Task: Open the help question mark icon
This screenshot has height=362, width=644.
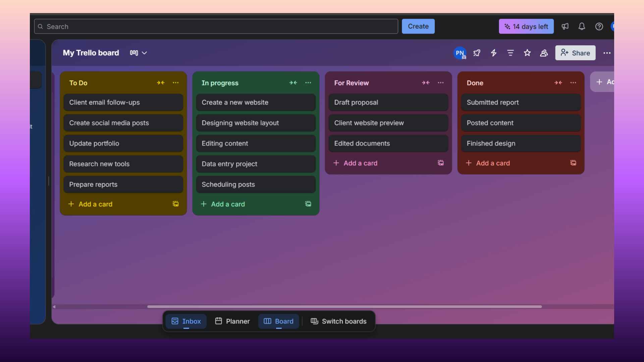Action: tap(599, 26)
